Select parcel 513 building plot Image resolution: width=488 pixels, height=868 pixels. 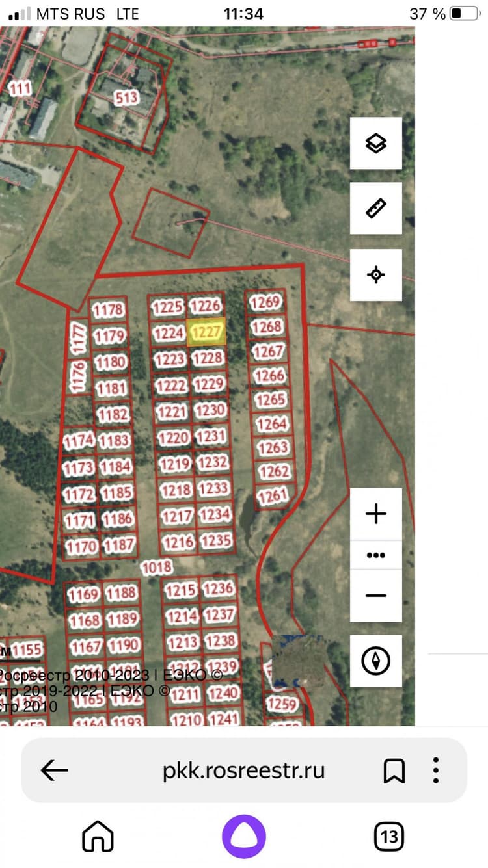click(x=126, y=98)
